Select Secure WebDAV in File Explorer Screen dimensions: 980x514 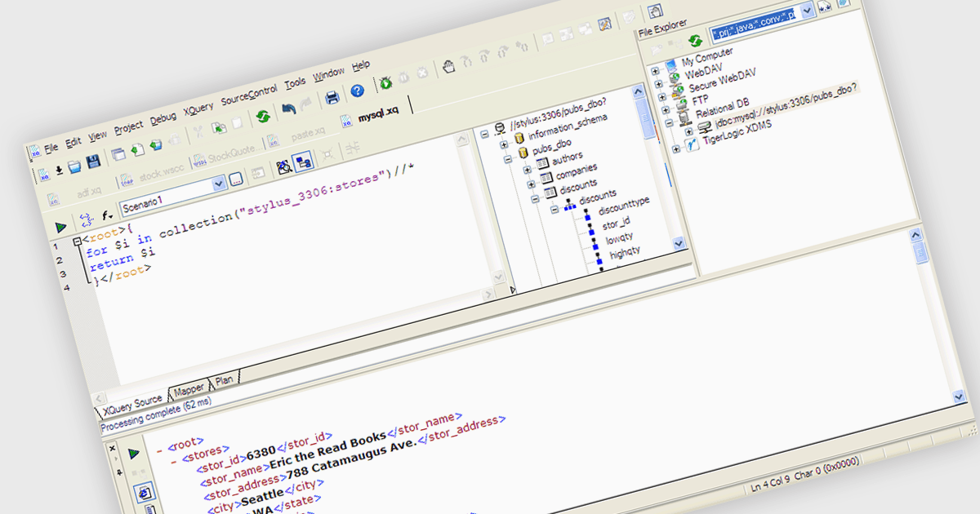point(722,81)
